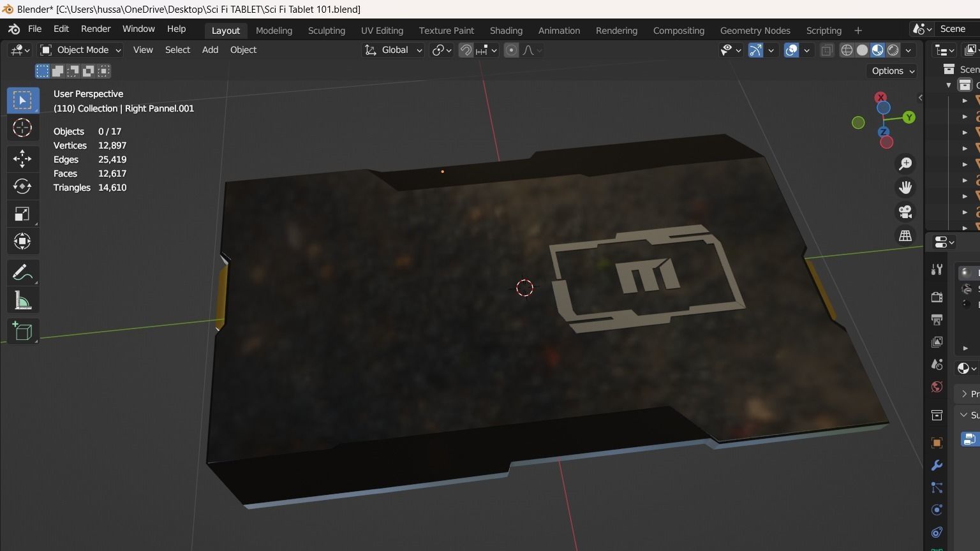Select the Transform tool
The image size is (980, 551).
click(23, 241)
